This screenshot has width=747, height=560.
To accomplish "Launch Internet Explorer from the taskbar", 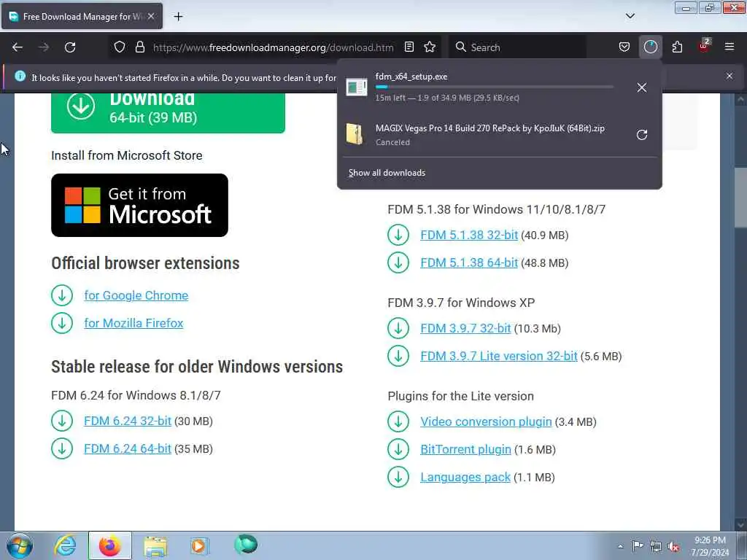I will coord(65,545).
